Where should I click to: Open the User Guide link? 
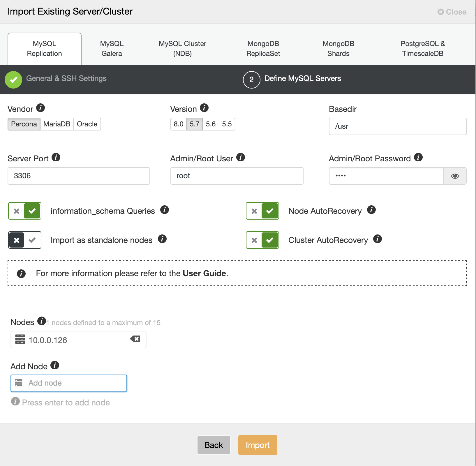[204, 273]
